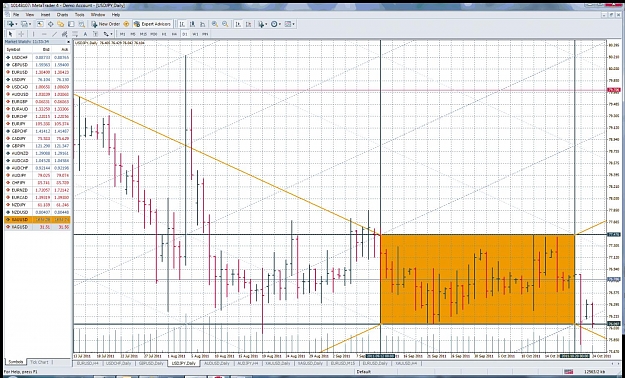Screen dimensions: 625x378
Task: Switch to M15 timeframe
Action: point(143,34)
